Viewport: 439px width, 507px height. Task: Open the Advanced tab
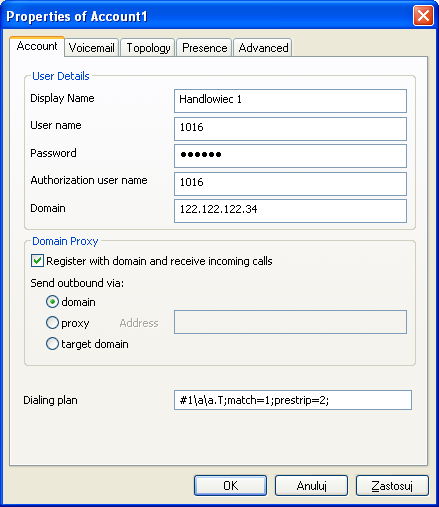(263, 48)
